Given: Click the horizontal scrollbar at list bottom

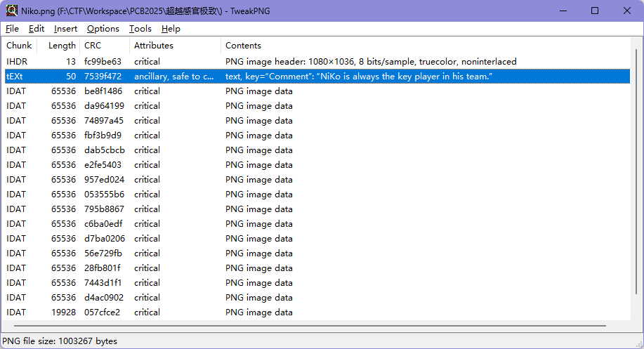Looking at the screenshot, I should [x=316, y=325].
